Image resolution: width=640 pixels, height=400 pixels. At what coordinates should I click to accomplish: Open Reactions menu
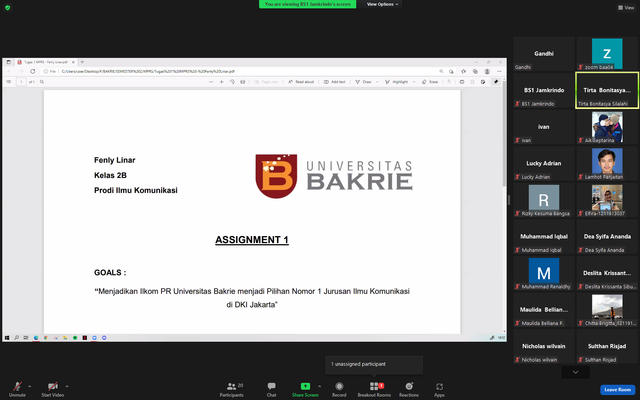(x=409, y=389)
